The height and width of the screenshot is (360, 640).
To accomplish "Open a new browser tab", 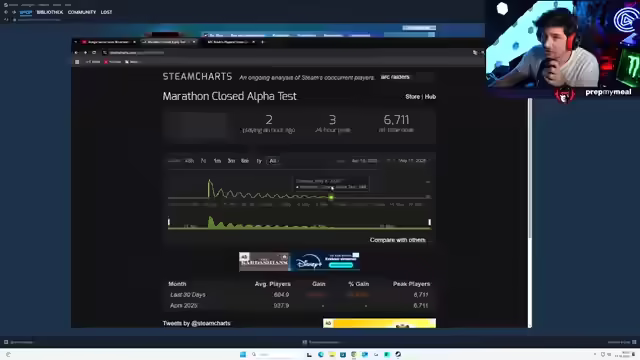I will pyautogui.click(x=262, y=42).
